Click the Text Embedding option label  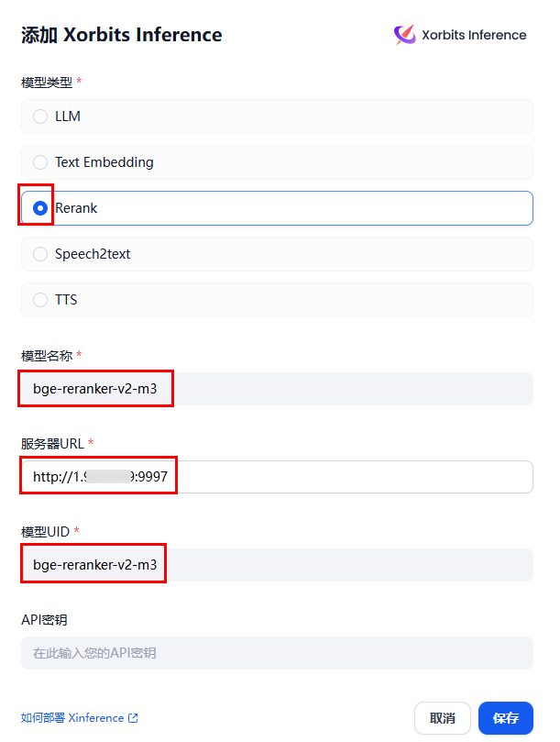[104, 162]
